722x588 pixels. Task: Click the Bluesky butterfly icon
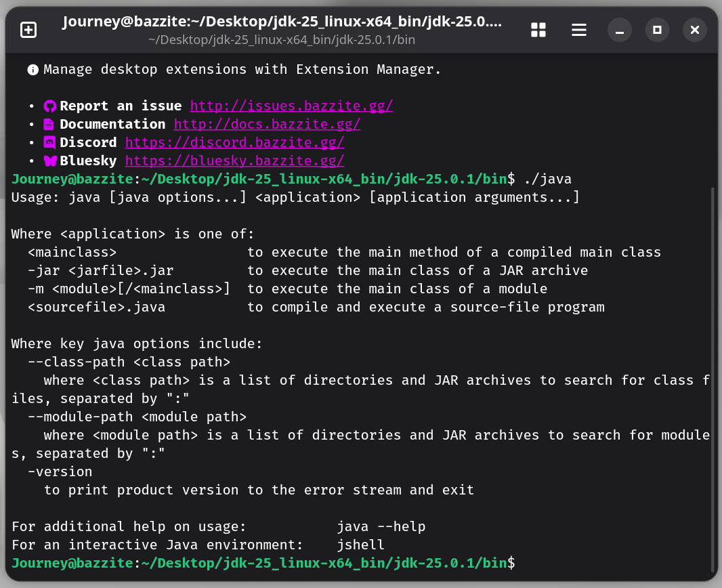click(x=50, y=161)
